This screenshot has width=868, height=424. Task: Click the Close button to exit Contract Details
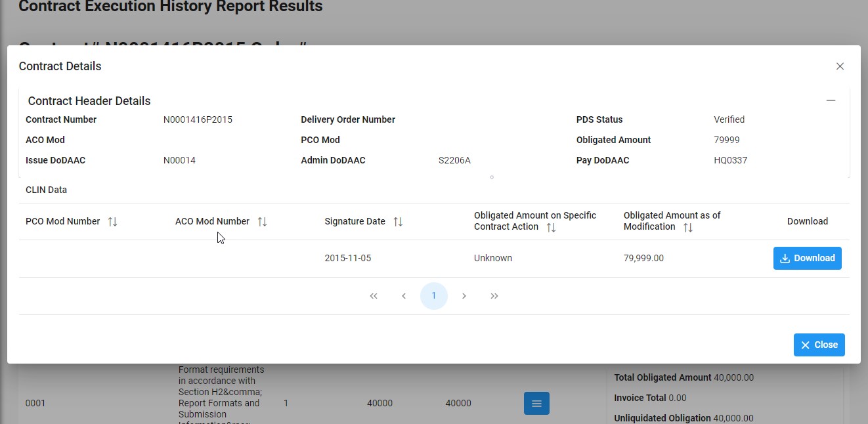[x=819, y=345]
